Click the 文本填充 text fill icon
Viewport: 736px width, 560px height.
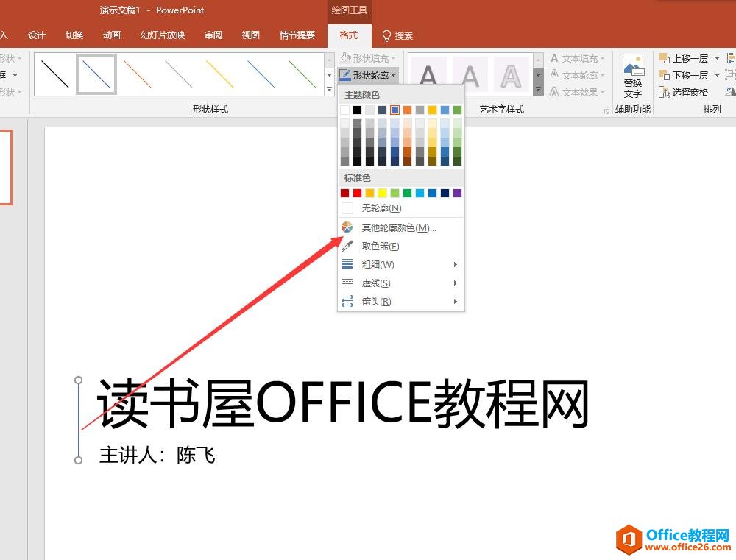[x=576, y=58]
